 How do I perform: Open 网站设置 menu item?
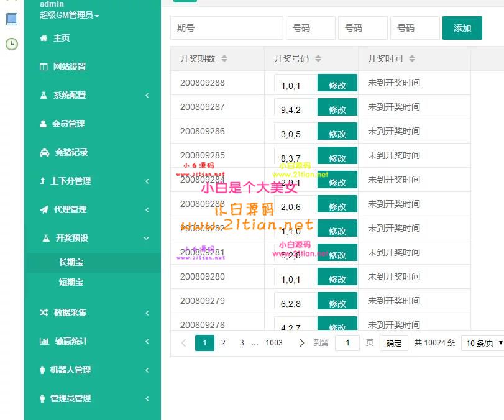70,67
